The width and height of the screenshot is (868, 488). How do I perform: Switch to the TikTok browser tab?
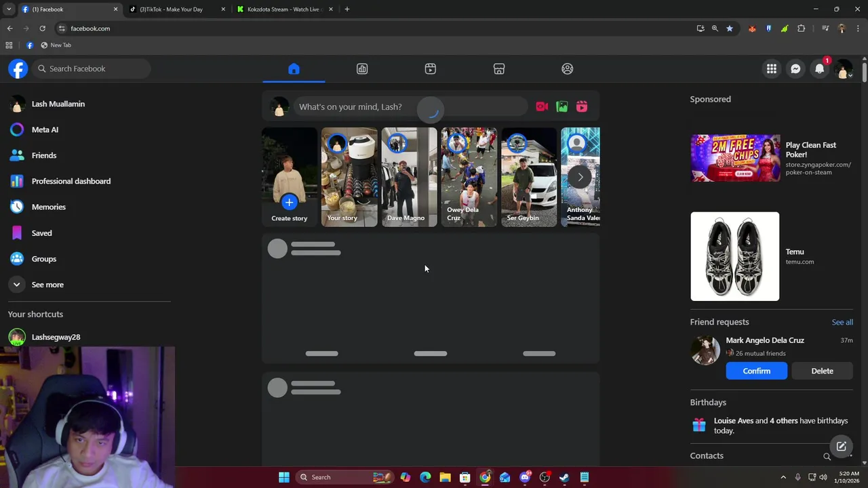click(178, 9)
